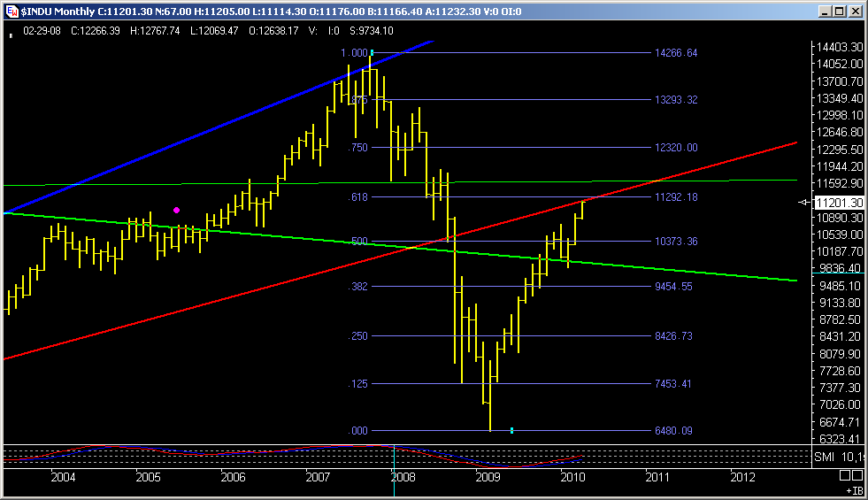Click the EW application icon in title bar

10,12
